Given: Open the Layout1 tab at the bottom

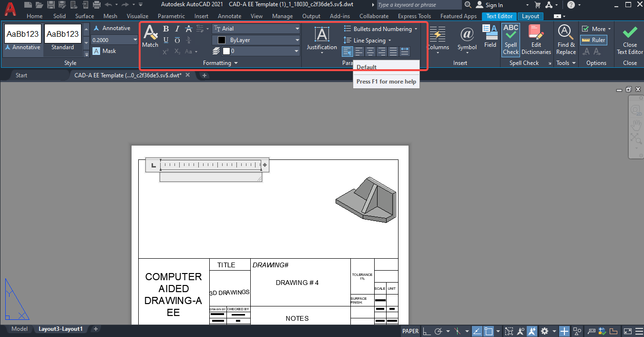Looking at the screenshot, I should pyautogui.click(x=61, y=329).
